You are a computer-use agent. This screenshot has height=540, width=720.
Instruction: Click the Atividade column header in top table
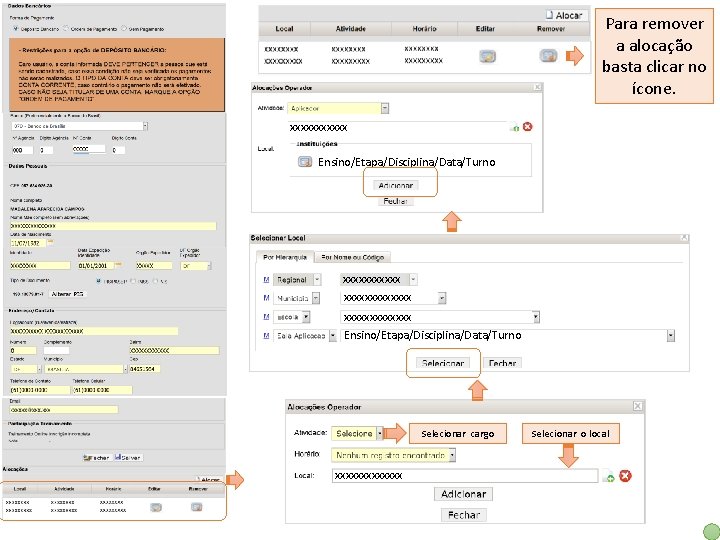coord(350,28)
